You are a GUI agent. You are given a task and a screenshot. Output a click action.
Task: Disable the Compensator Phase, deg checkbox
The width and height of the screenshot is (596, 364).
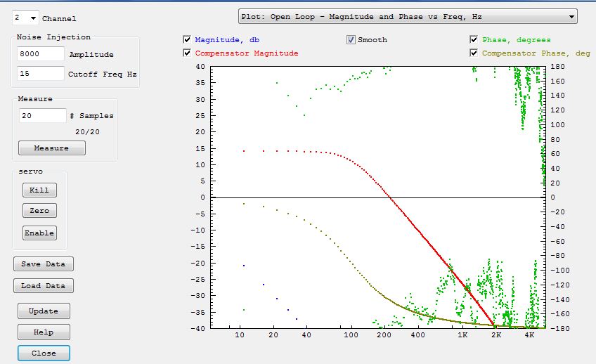pyautogui.click(x=474, y=53)
